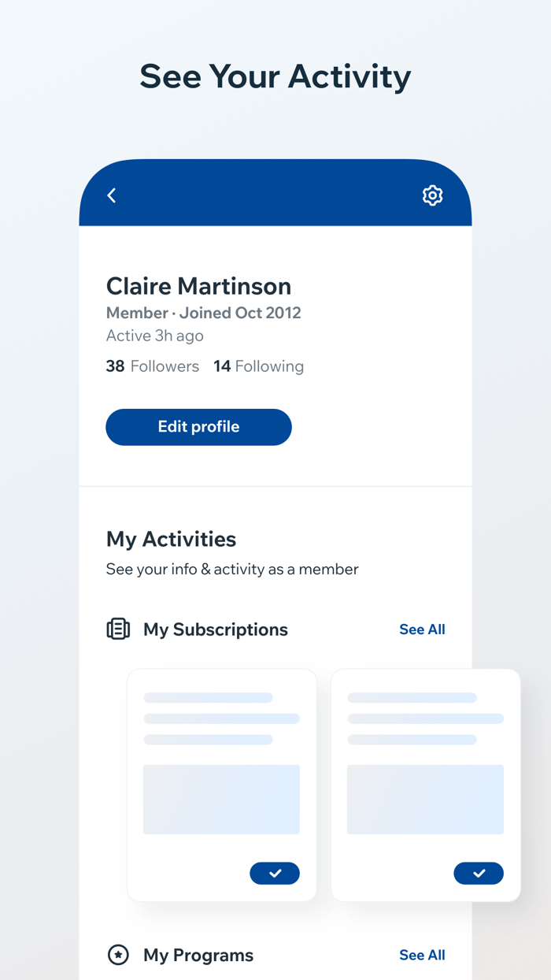Open the 38 Followers link

point(153,366)
